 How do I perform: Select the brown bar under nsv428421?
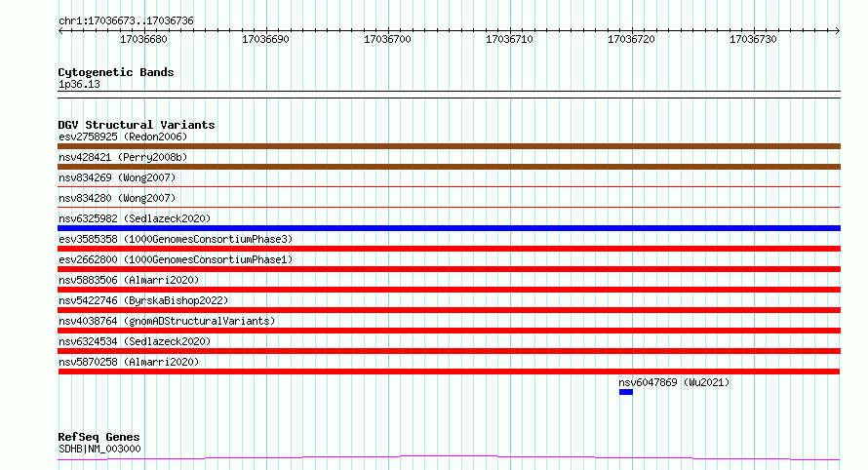pos(449,167)
